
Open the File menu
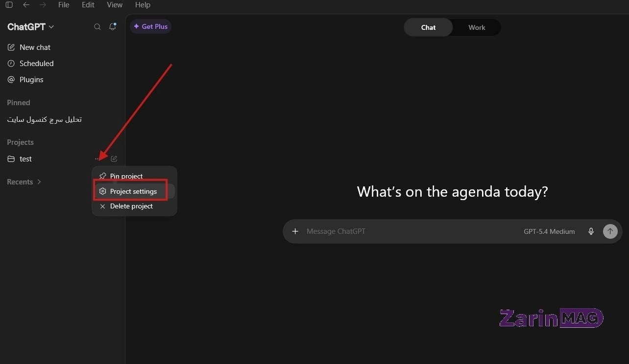pos(64,5)
